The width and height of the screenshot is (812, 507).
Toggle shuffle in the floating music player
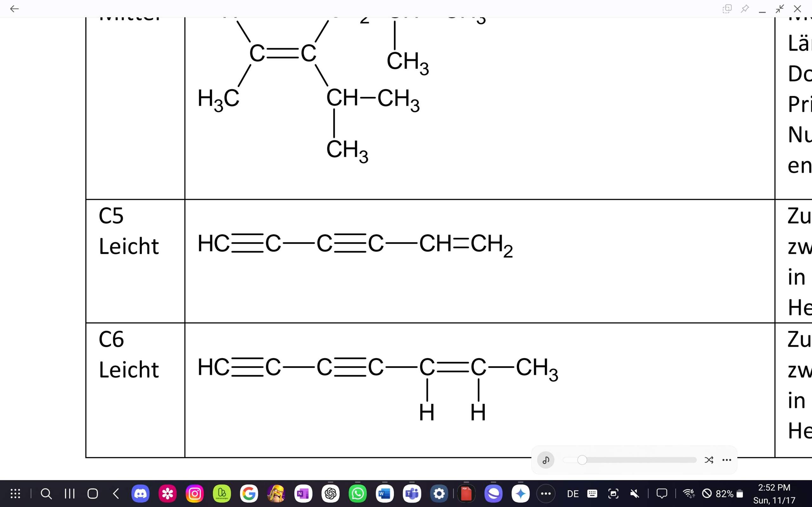coord(710,460)
